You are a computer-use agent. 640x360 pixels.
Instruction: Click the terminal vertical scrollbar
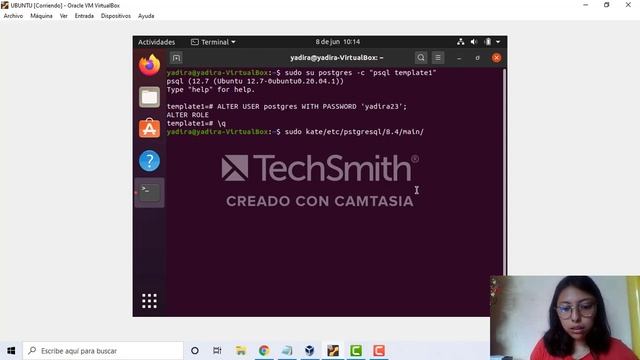click(505, 171)
